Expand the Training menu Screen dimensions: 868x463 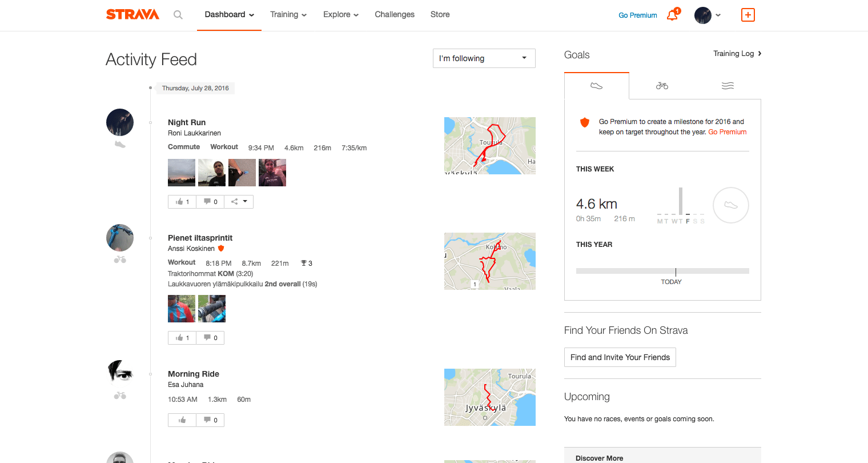point(288,15)
